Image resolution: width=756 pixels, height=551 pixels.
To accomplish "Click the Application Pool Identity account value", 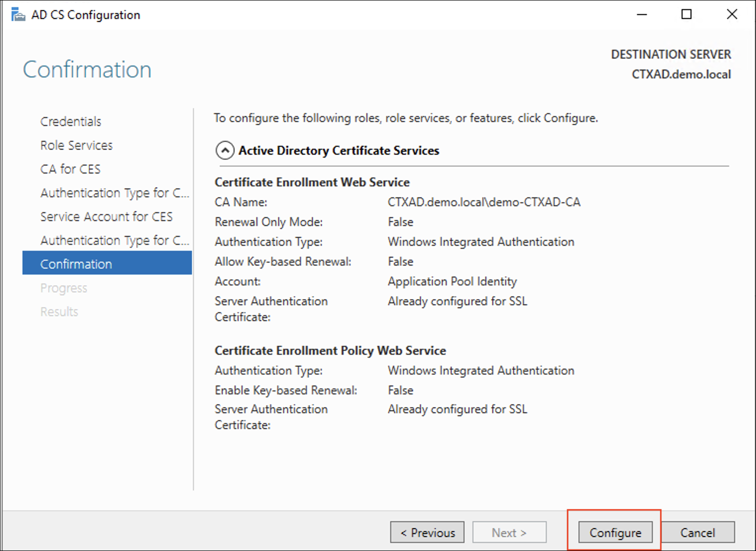I will click(x=452, y=281).
